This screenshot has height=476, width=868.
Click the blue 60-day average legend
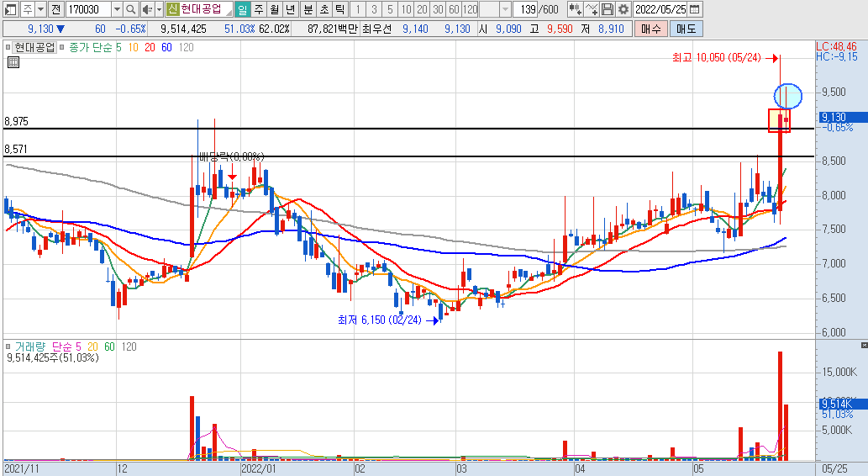(166, 48)
